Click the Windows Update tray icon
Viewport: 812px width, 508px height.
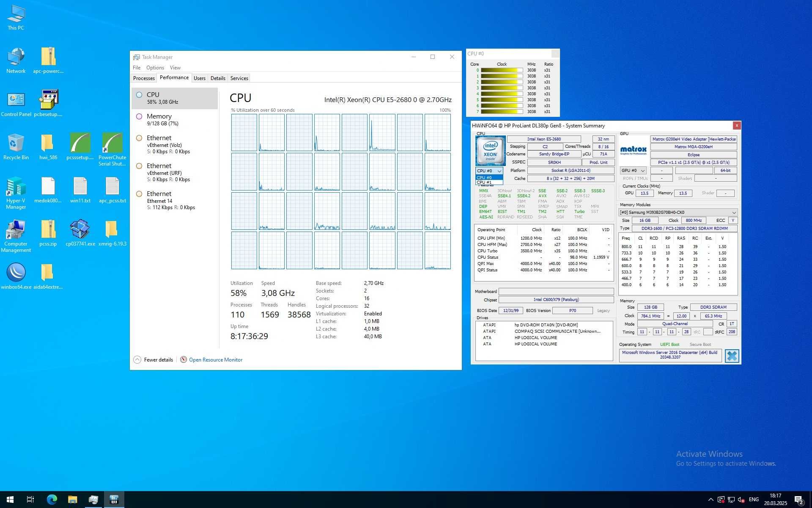click(721, 500)
